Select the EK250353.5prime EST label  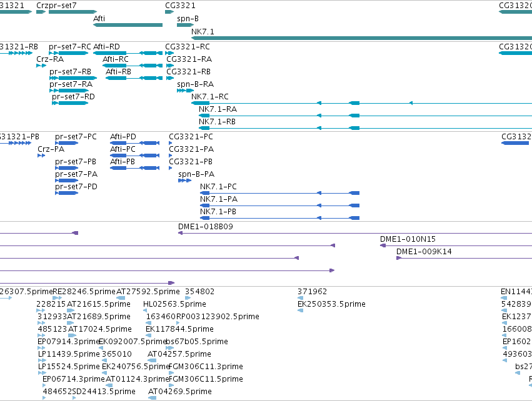pos(331,304)
